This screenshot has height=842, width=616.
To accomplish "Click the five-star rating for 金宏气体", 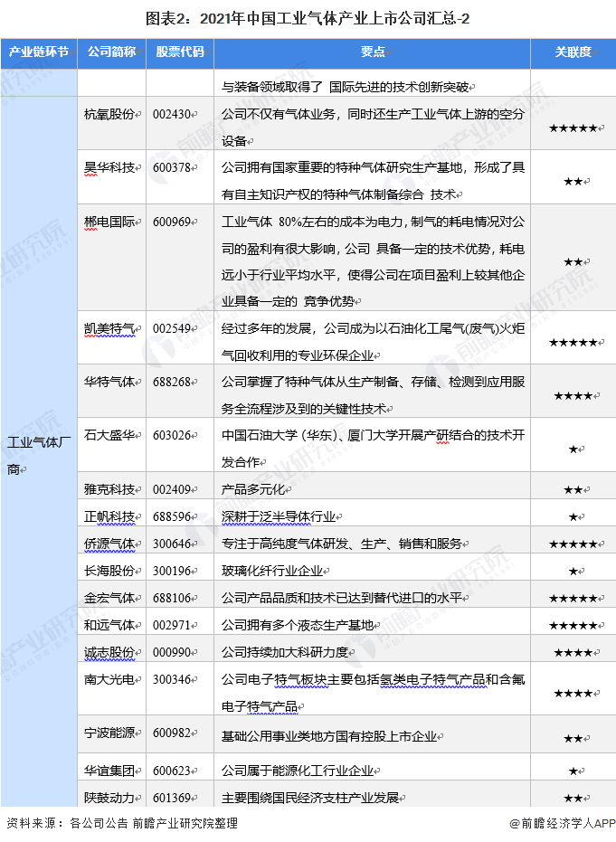I will click(x=573, y=598).
